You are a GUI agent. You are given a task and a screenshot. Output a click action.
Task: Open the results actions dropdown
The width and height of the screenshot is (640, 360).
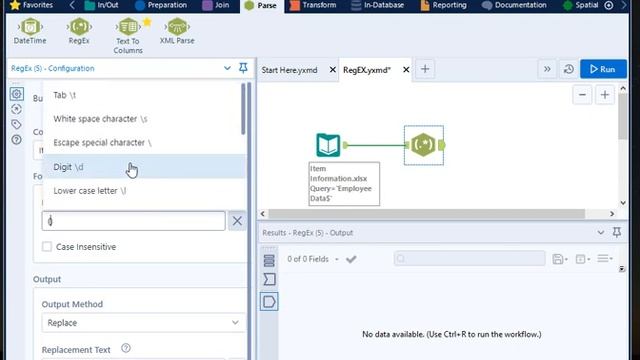tap(582, 259)
